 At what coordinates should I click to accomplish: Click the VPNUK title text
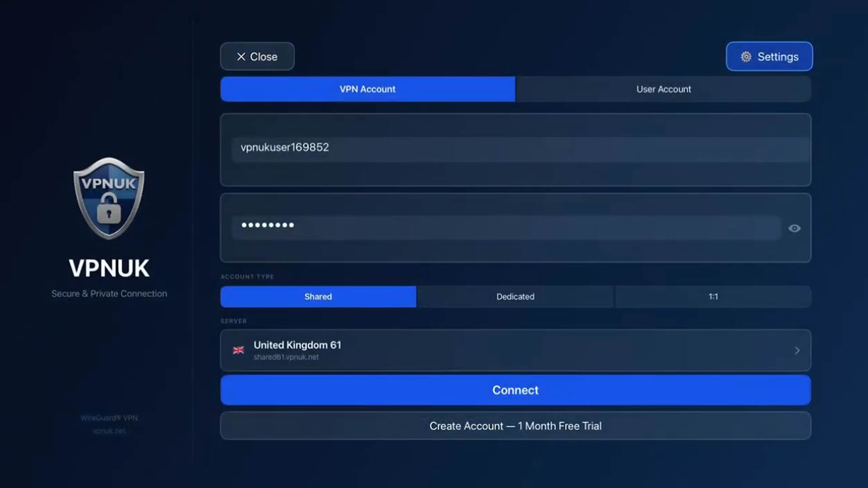point(109,268)
